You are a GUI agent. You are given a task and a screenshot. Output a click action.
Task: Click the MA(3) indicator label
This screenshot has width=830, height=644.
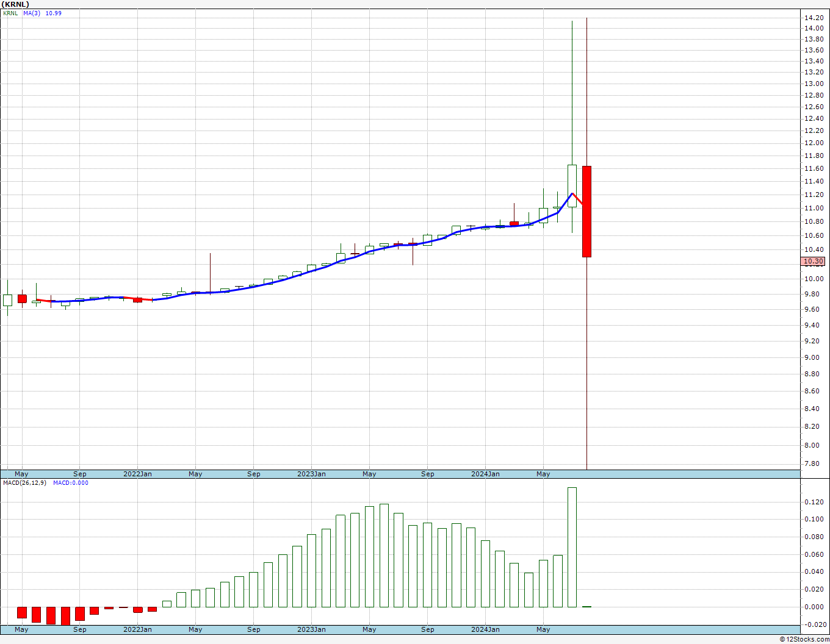pyautogui.click(x=32, y=13)
